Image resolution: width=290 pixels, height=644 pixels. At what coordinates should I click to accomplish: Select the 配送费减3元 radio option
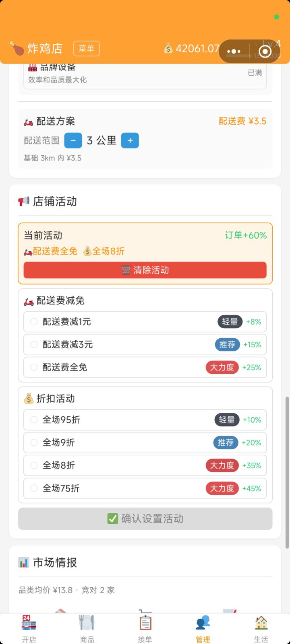(34, 345)
